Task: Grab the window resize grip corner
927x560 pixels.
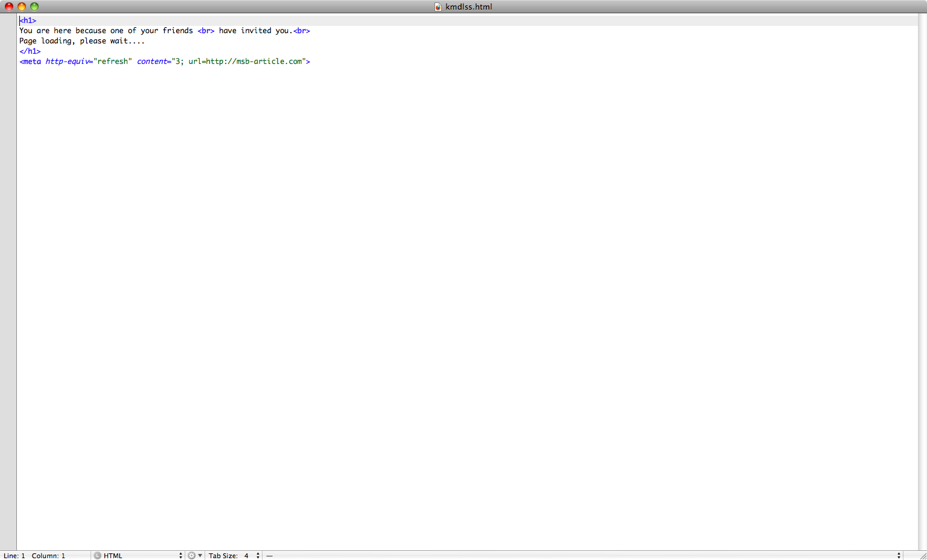Action: tap(922, 556)
